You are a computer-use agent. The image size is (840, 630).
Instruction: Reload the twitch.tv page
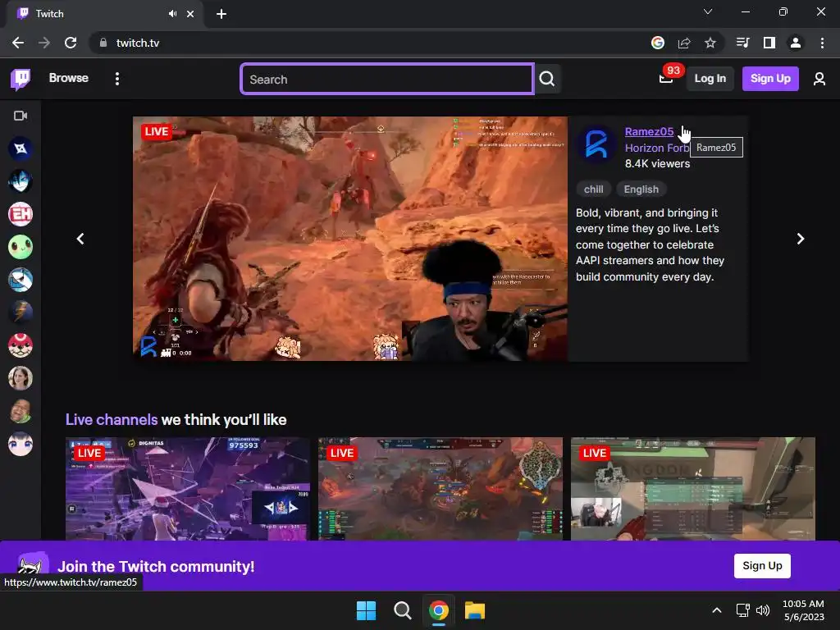[x=71, y=43]
